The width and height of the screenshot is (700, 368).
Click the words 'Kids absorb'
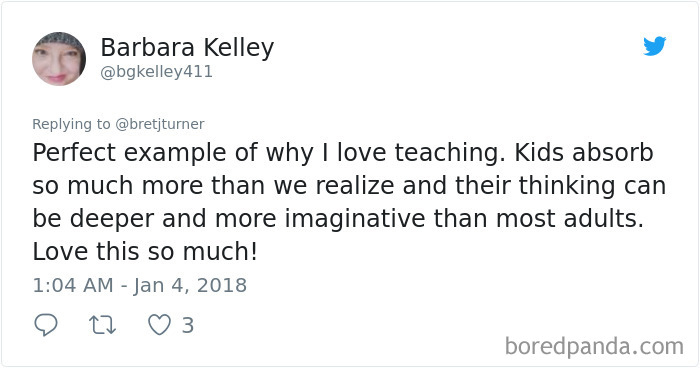point(584,152)
